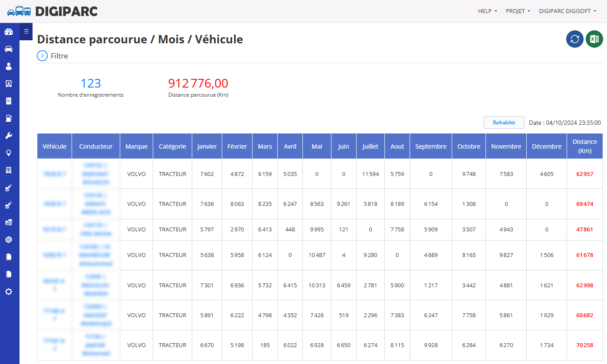607x364 pixels.
Task: Select the Juin cell showing 9 261
Action: 344,204
